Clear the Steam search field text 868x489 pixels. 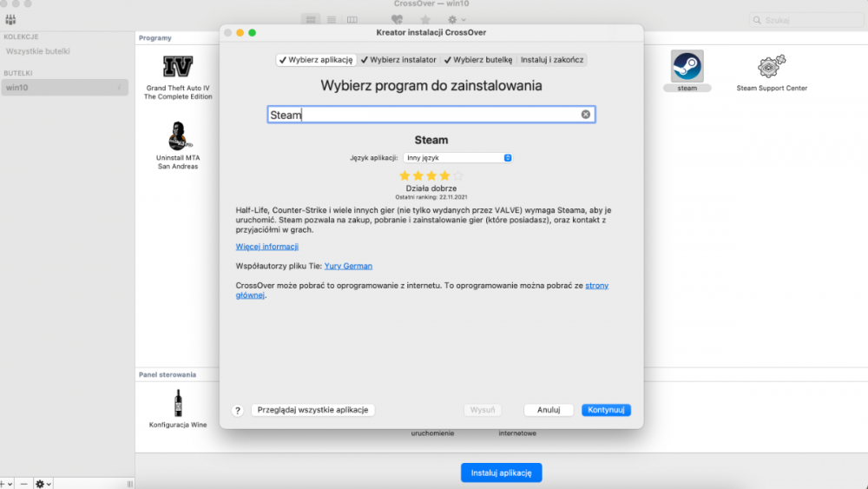(585, 114)
